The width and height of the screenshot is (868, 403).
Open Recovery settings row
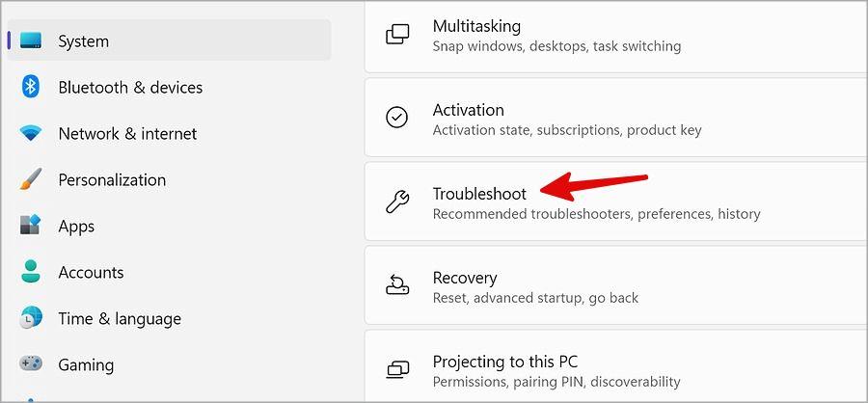(615, 285)
